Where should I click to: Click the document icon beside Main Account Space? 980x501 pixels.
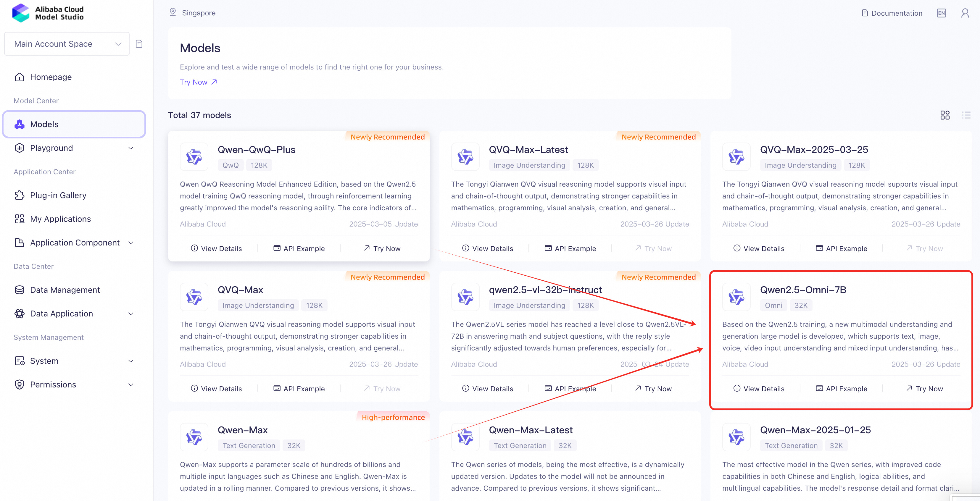click(139, 44)
